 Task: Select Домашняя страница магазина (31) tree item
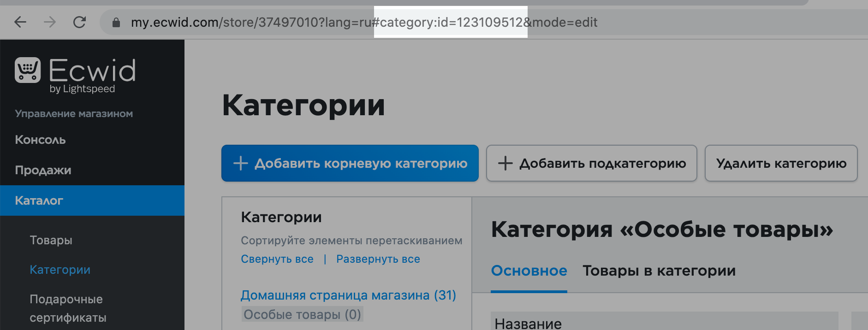pos(348,295)
